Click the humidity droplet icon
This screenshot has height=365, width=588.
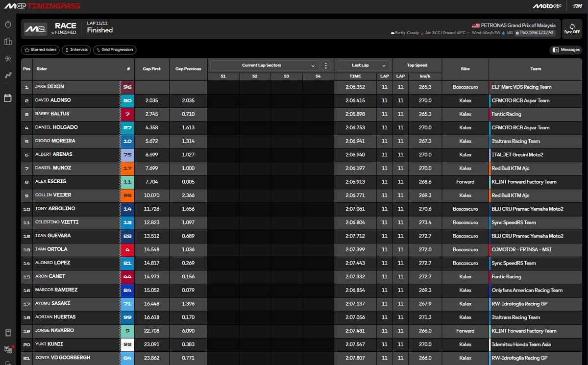503,33
